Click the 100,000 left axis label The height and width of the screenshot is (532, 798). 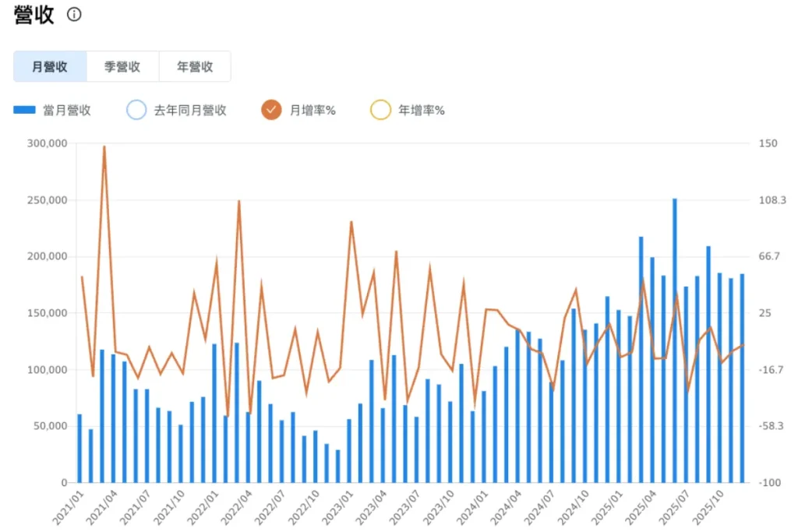(x=48, y=370)
